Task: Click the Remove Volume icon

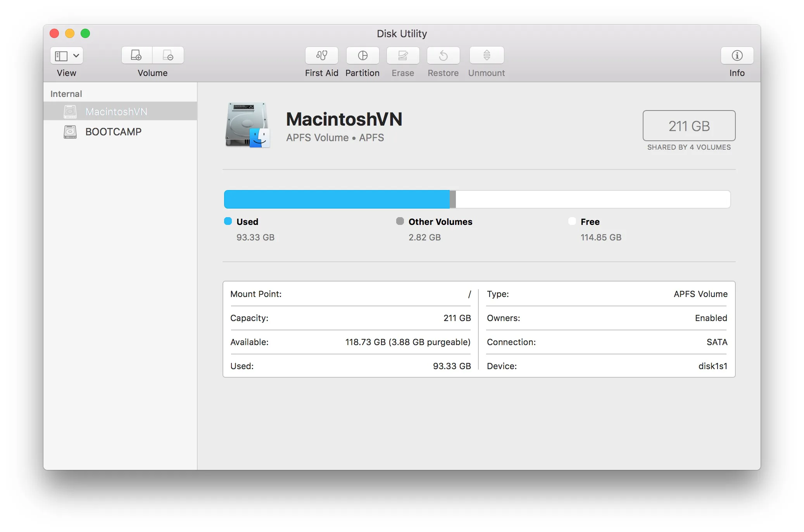Action: [x=168, y=55]
